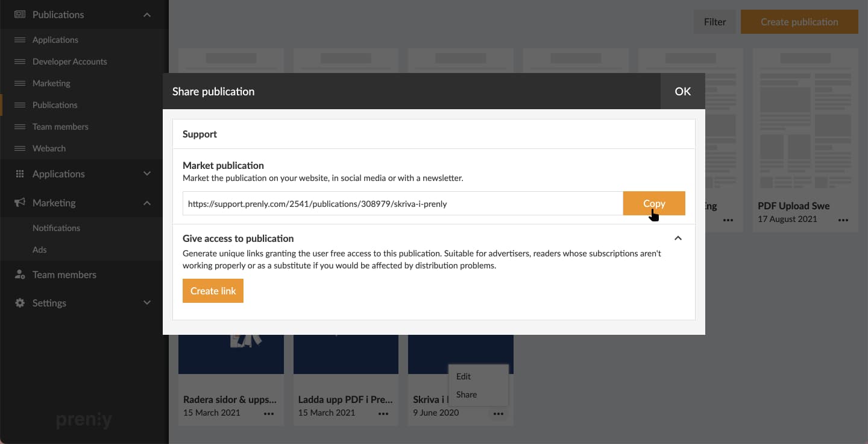This screenshot has height=444, width=868.
Task: Open three-dots menu for PDF Upload Swe
Action: click(x=843, y=220)
